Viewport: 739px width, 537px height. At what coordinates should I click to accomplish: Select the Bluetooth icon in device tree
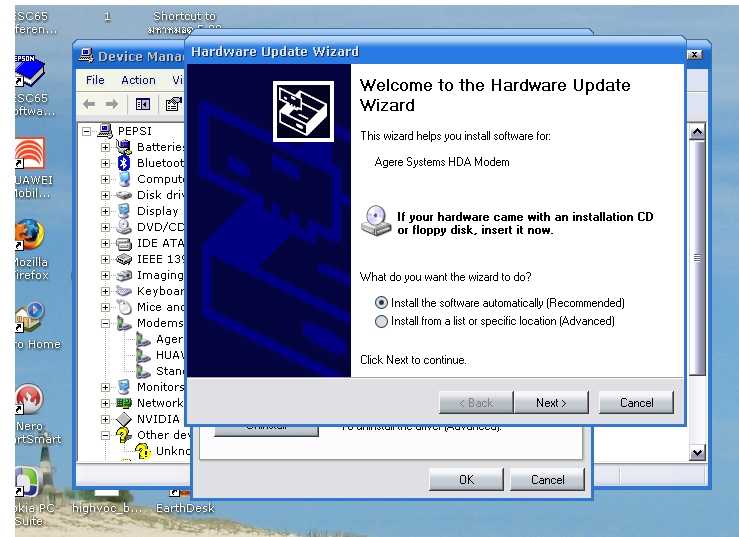coord(124,163)
